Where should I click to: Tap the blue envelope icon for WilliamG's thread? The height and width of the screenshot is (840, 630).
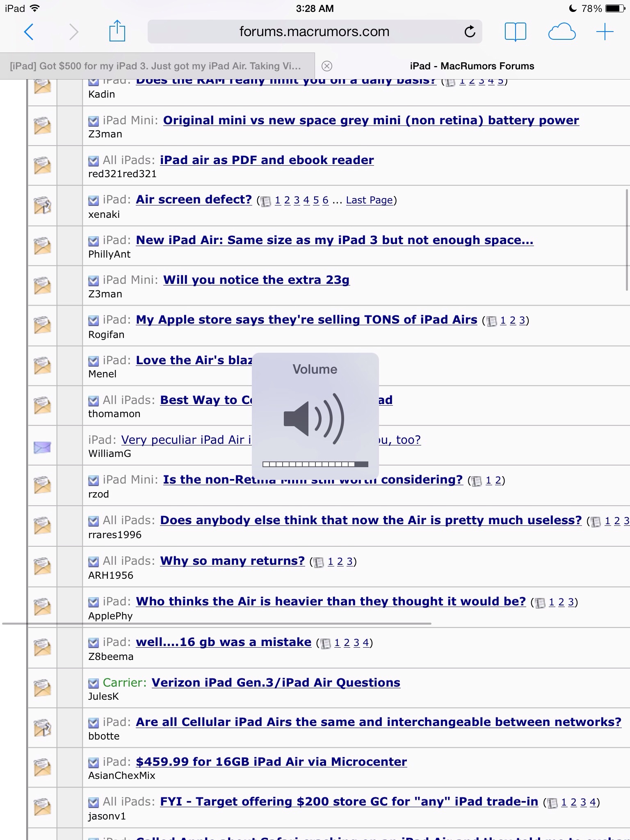[42, 447]
